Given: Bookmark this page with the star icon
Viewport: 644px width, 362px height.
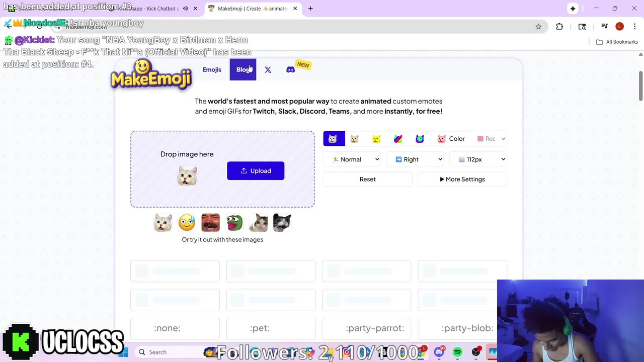Looking at the screenshot, I should (538, 27).
